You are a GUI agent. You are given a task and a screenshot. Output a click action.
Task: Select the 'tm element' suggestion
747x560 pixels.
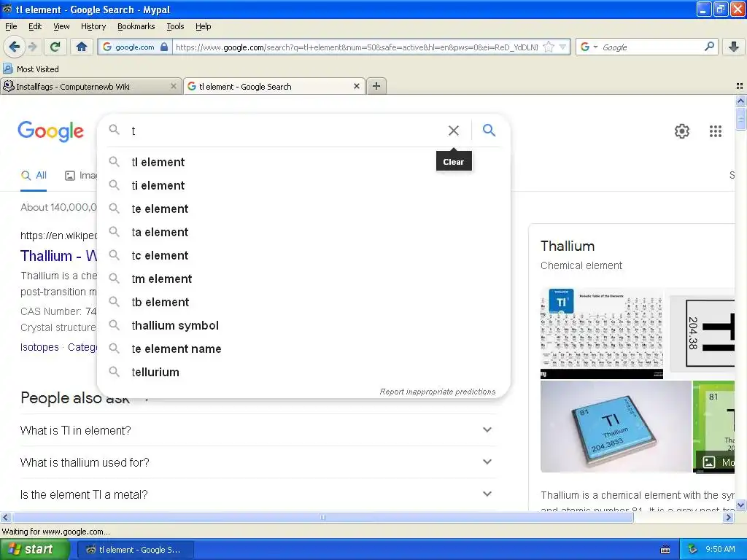(303, 279)
